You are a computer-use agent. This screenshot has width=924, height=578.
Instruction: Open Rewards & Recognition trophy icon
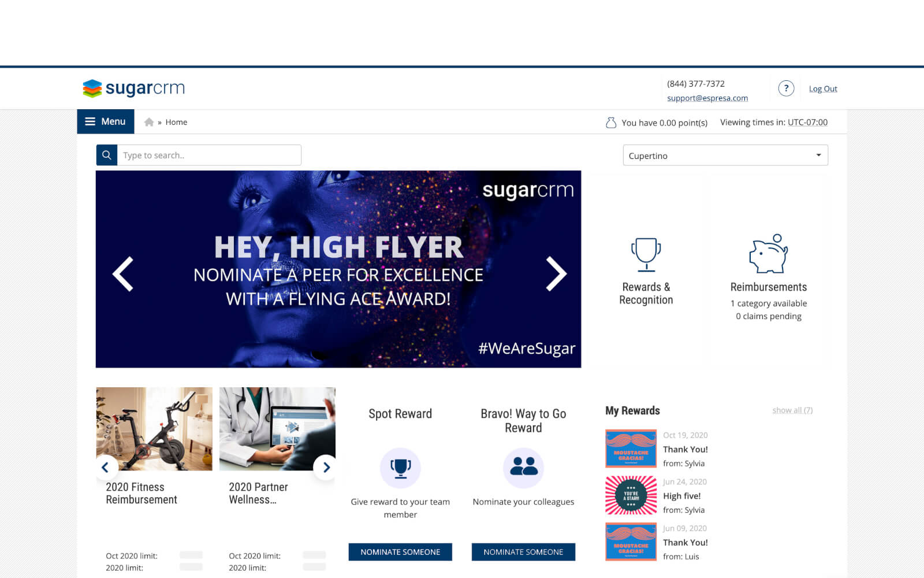pos(646,254)
